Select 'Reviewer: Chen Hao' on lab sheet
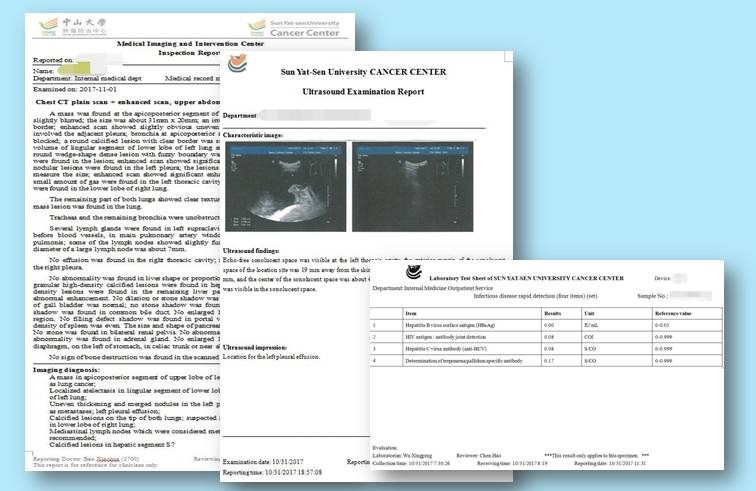This screenshot has width=756, height=491. click(478, 455)
